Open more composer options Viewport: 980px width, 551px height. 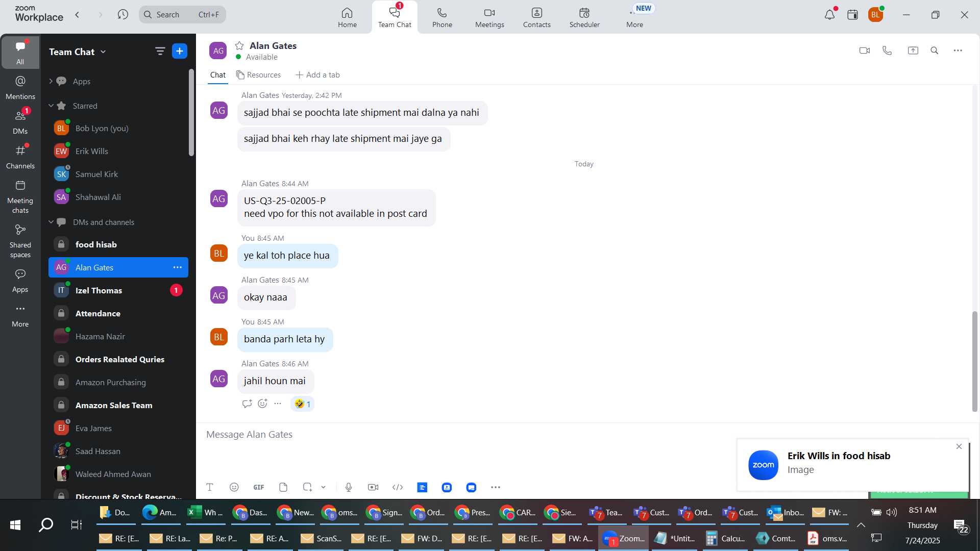[496, 487]
